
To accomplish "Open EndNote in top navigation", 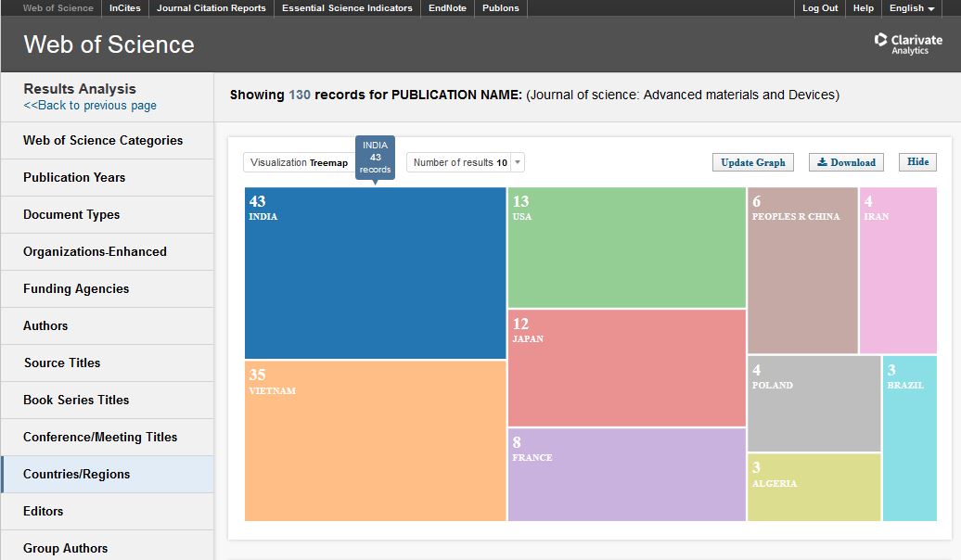I will pos(447,8).
